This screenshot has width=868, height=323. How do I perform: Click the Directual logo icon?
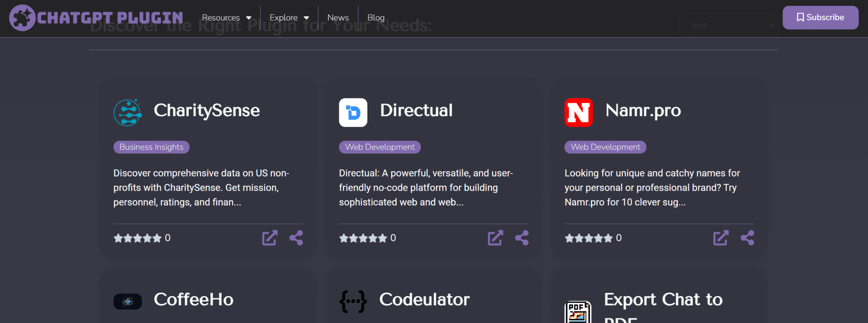pyautogui.click(x=353, y=112)
